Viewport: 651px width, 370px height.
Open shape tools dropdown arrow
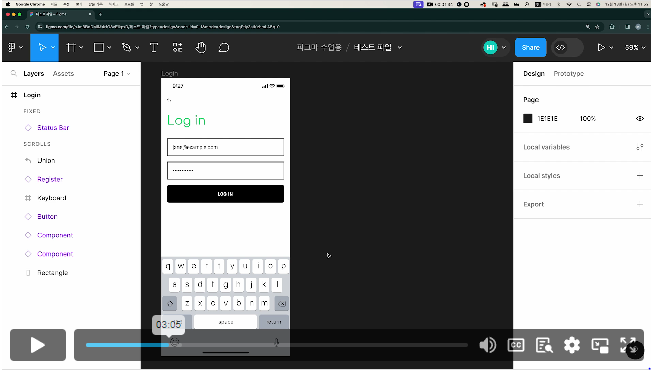click(109, 48)
